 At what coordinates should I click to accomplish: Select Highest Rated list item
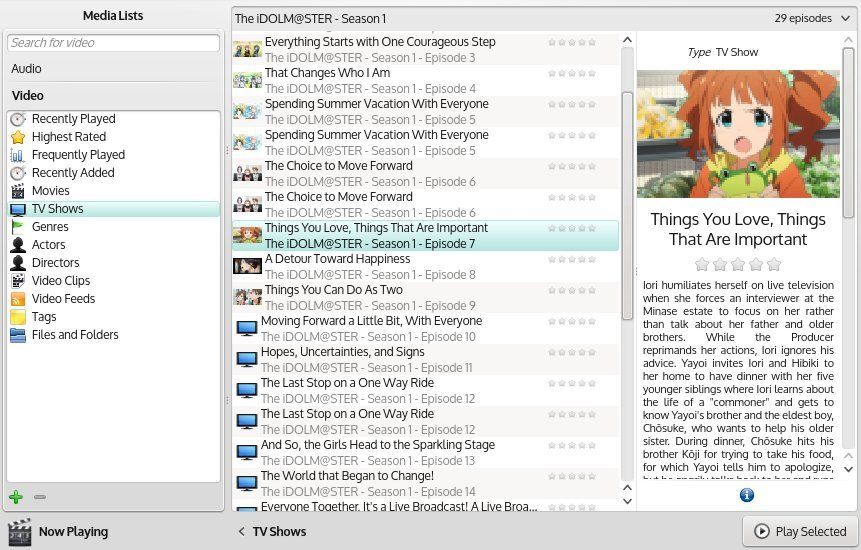coord(113,137)
